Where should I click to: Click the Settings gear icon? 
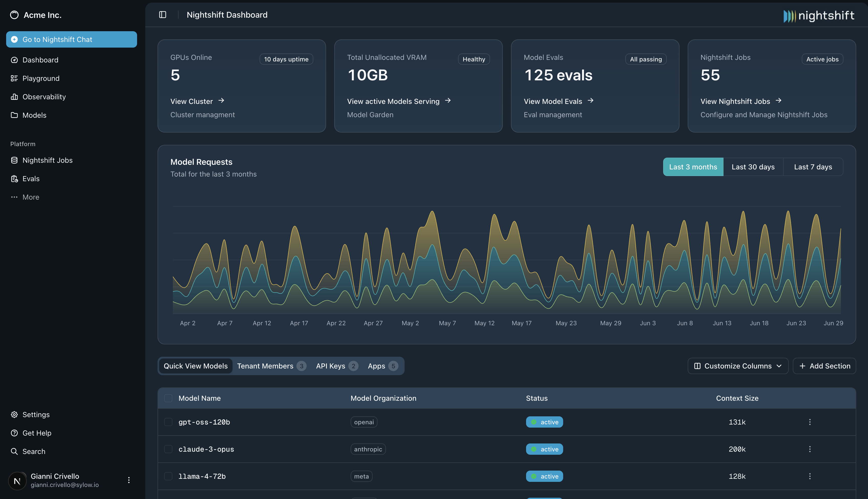coord(14,415)
